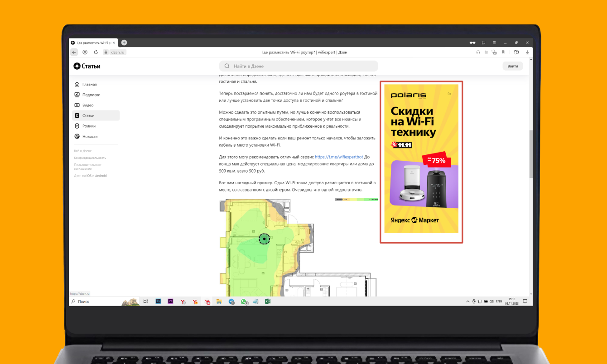This screenshot has width=607, height=364.
Task: Open Excel from the taskbar
Action: click(x=268, y=301)
